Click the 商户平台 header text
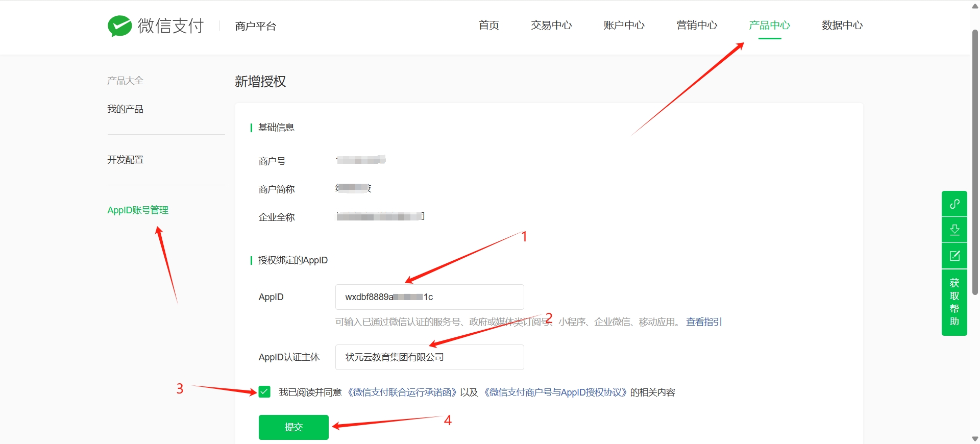Image resolution: width=980 pixels, height=444 pixels. pos(255,26)
